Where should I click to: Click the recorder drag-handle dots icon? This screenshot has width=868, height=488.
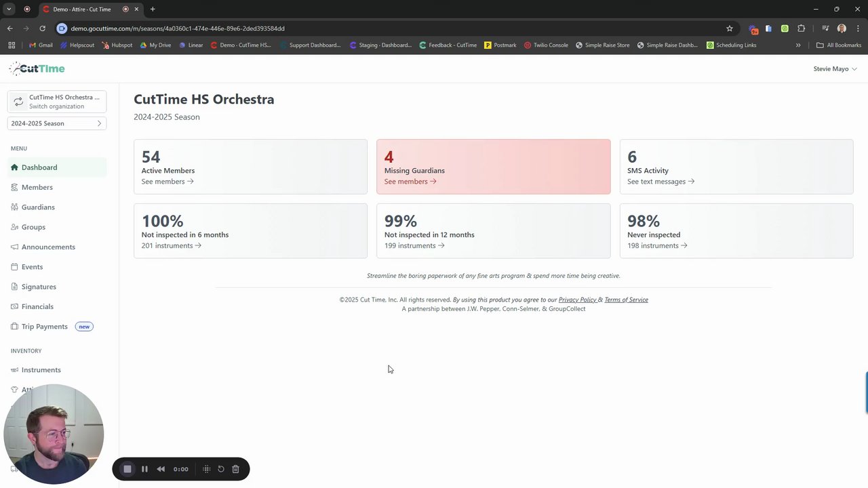tap(207, 469)
